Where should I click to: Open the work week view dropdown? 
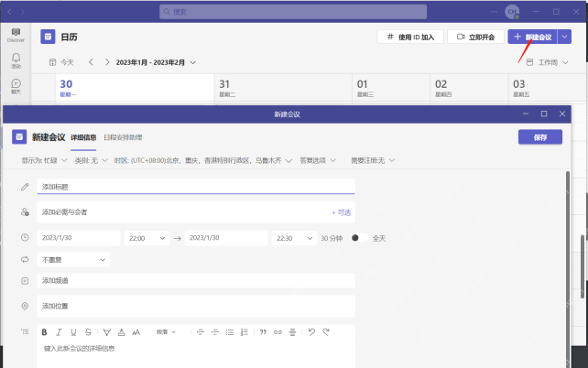coord(547,62)
